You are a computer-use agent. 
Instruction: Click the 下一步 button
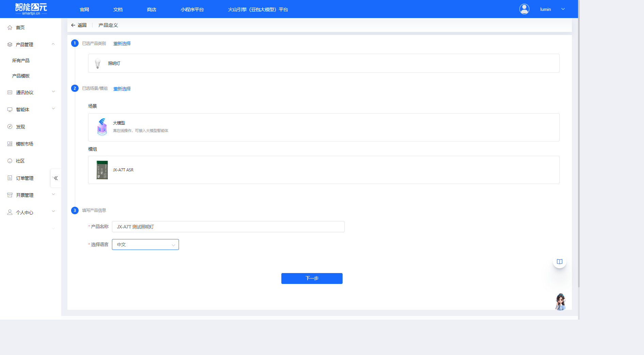312,278
